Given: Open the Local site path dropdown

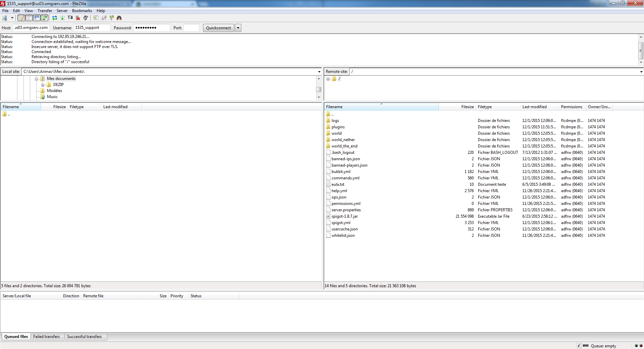Looking at the screenshot, I should point(319,72).
